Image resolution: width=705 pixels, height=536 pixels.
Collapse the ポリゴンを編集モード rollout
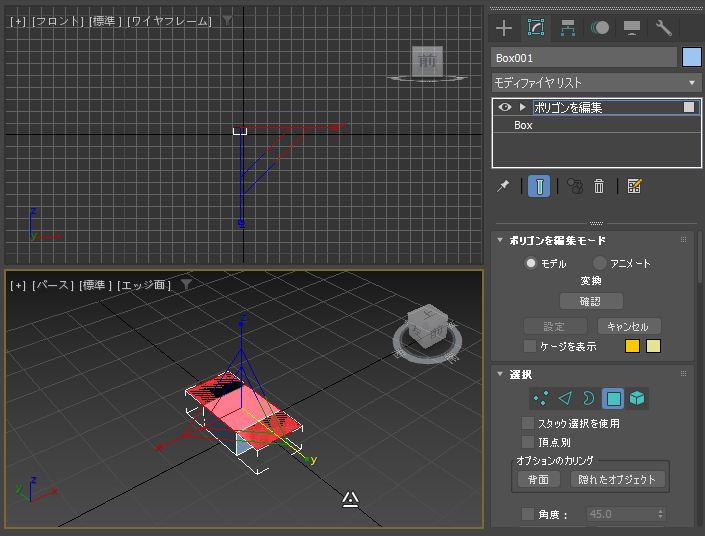(x=500, y=240)
